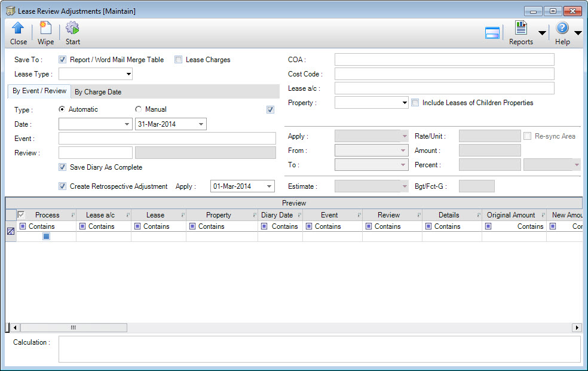The width and height of the screenshot is (588, 371).
Task: Enable the Lease Charges checkbox
Action: pos(178,60)
